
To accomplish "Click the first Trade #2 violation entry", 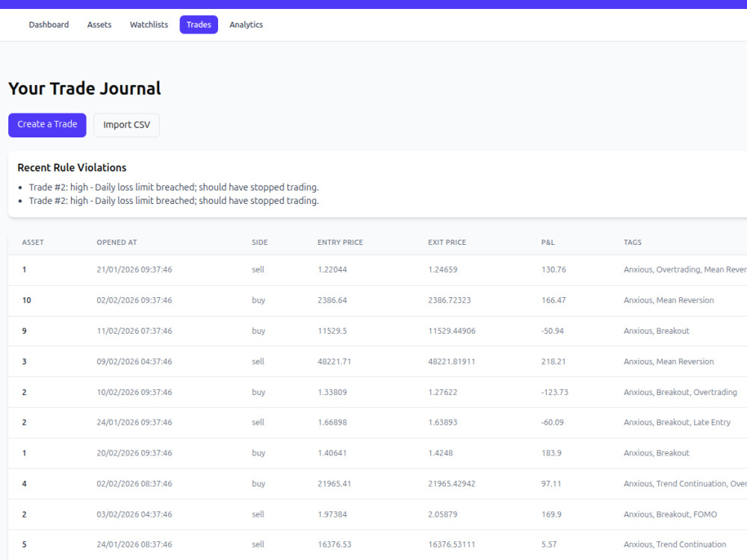I will pyautogui.click(x=174, y=187).
